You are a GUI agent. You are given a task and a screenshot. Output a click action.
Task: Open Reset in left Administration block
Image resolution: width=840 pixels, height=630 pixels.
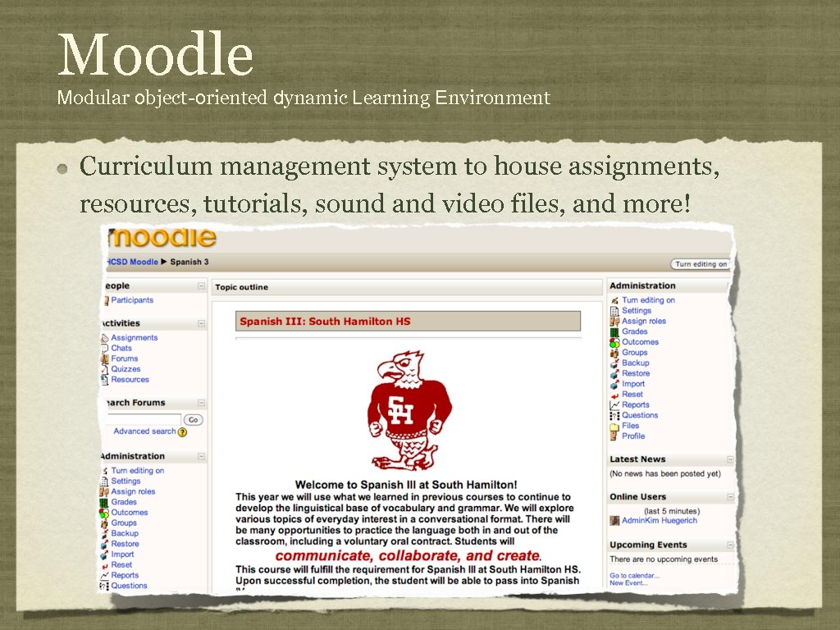tap(121, 564)
